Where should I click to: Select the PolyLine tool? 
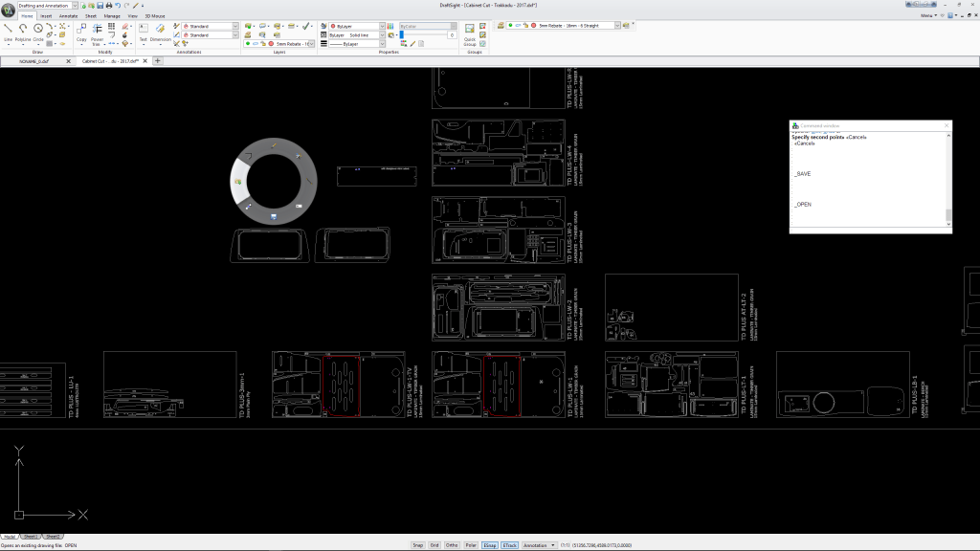tap(23, 30)
